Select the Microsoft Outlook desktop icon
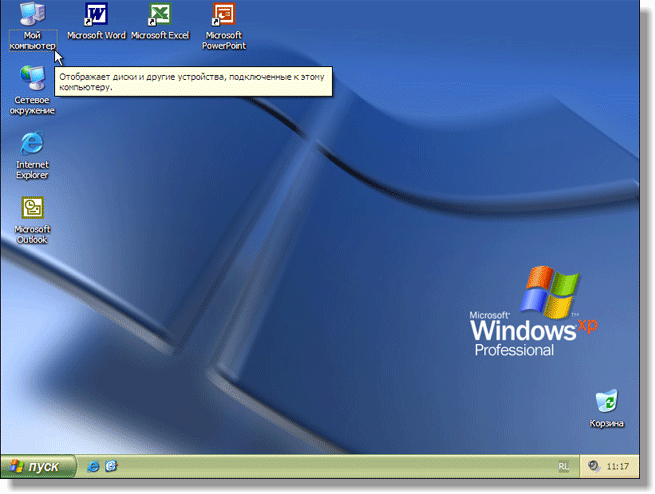 (x=32, y=208)
